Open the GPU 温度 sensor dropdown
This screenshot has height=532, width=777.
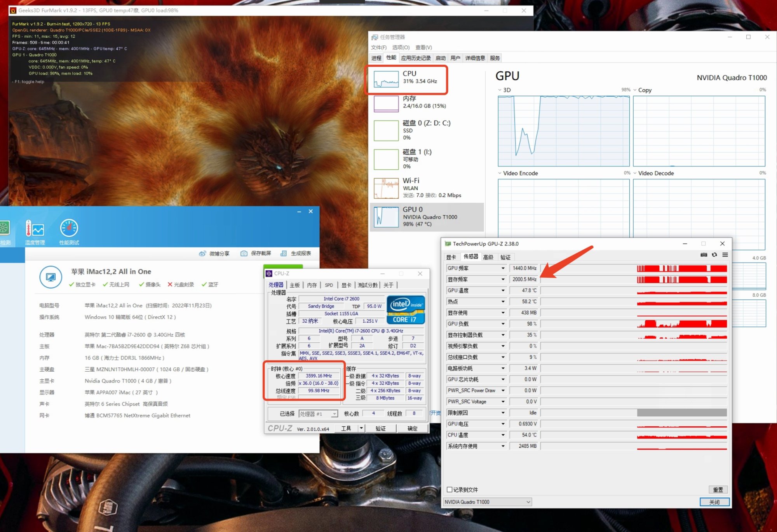pos(503,290)
